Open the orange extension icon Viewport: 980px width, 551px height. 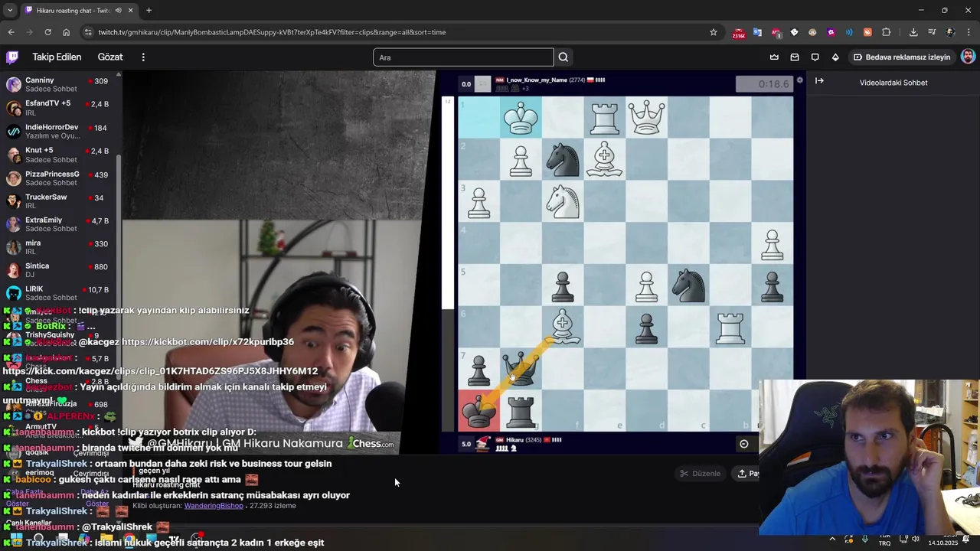[867, 32]
